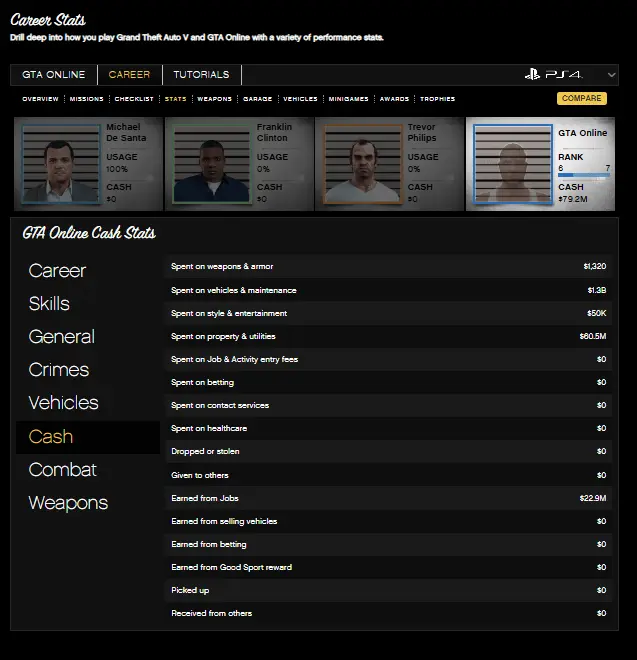Viewport: 637px width, 660px height.
Task: Click the GTA Online rank progress bar
Action: (x=584, y=175)
